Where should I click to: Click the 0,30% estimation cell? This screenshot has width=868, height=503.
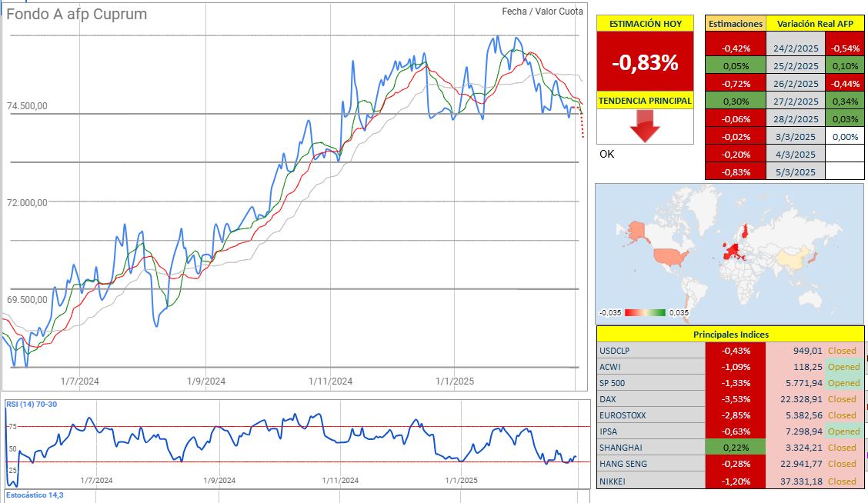tap(736, 102)
